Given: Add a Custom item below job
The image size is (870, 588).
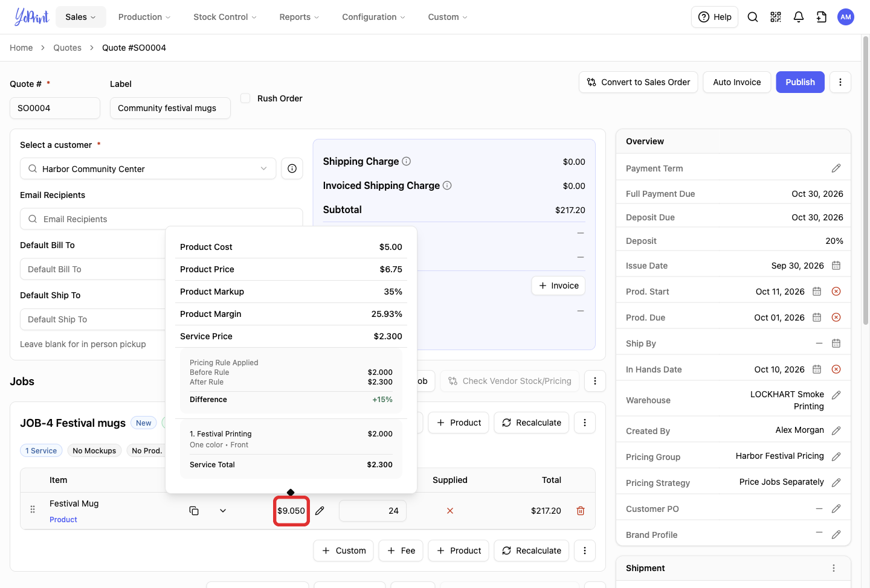Looking at the screenshot, I should 343,551.
